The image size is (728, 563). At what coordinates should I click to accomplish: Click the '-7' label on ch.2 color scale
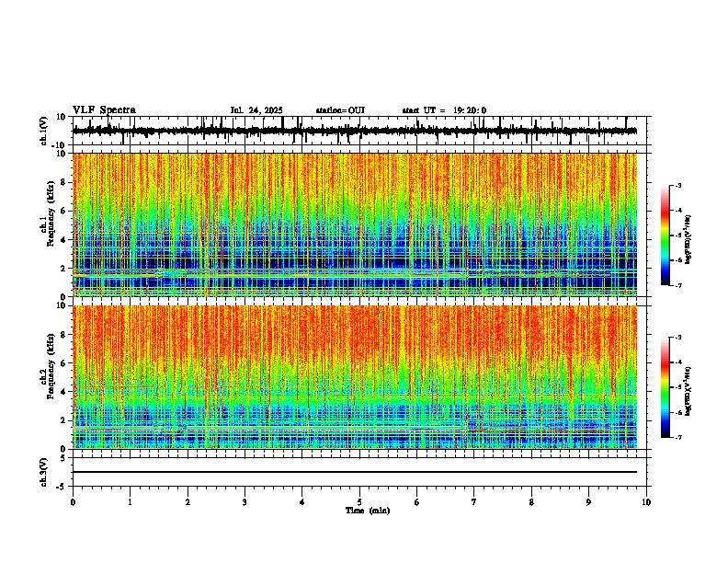click(678, 437)
